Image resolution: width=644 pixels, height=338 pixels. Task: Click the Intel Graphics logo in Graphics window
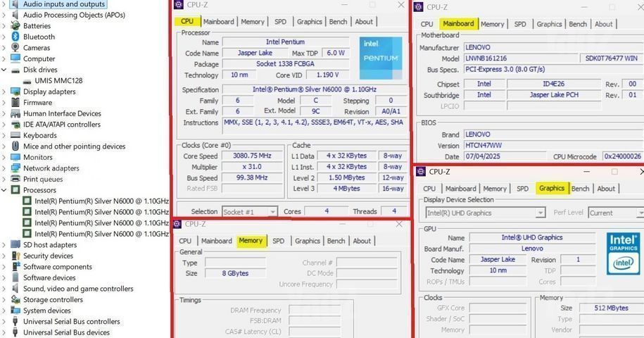coord(623,254)
